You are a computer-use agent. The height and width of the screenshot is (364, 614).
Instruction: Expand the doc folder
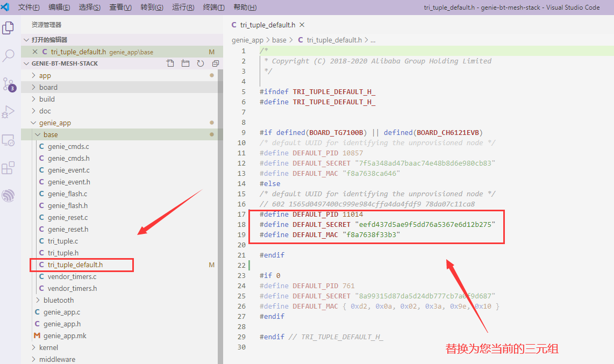(x=34, y=111)
